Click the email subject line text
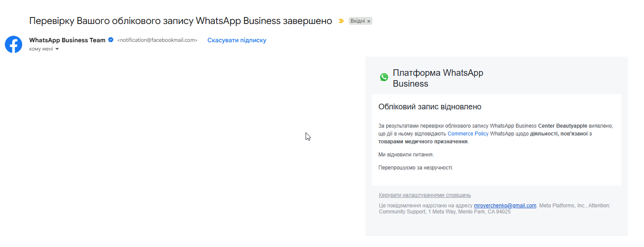This screenshot has width=644, height=247. pyautogui.click(x=181, y=21)
